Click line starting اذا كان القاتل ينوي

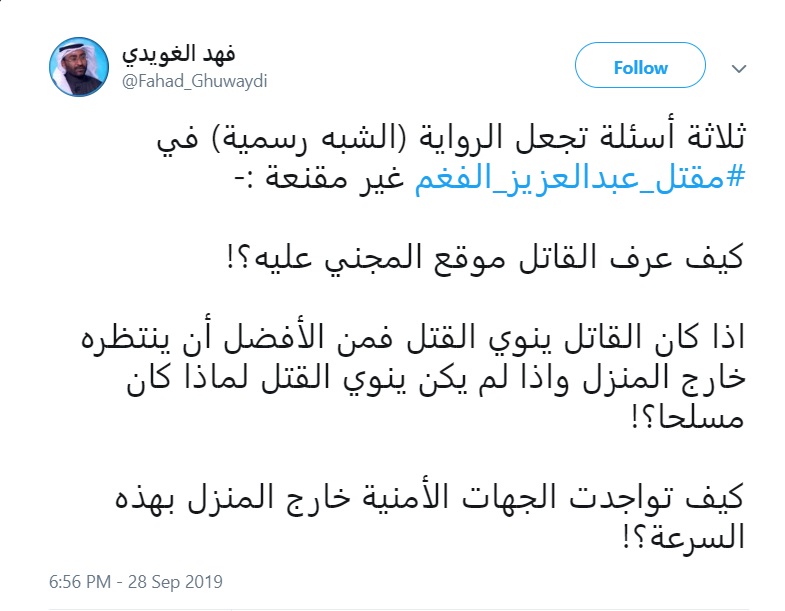coord(413,337)
